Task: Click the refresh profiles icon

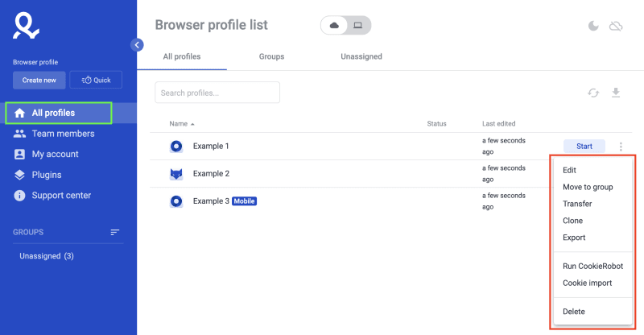Action: (593, 93)
